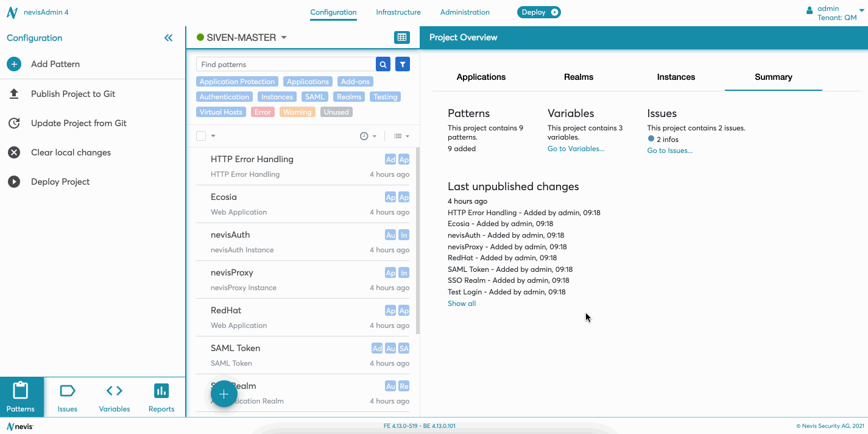868x434 pixels.
Task: Switch to the Infrastructure top menu
Action: click(x=398, y=12)
